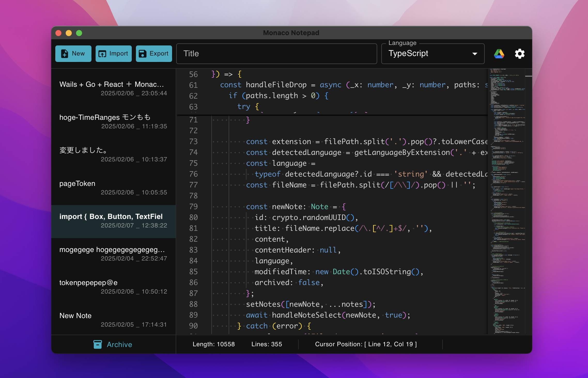588x378 pixels.
Task: Expand the Language dropdown arrow
Action: pos(475,54)
